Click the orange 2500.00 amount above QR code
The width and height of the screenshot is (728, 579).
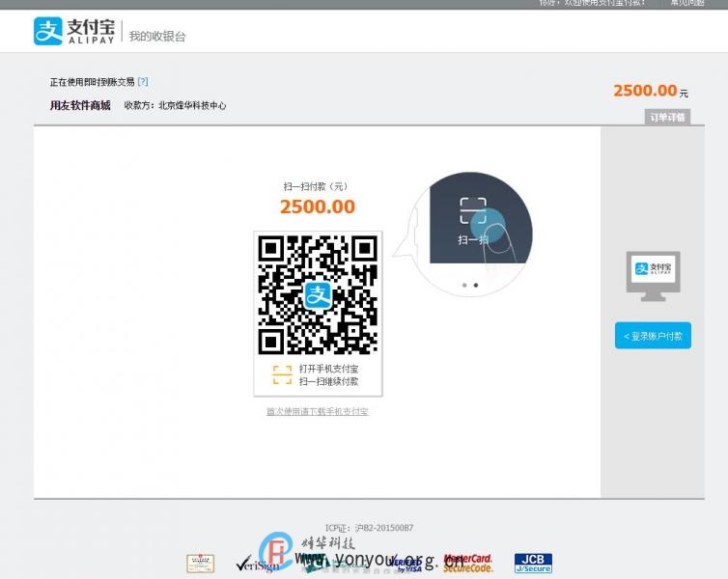pos(318,207)
